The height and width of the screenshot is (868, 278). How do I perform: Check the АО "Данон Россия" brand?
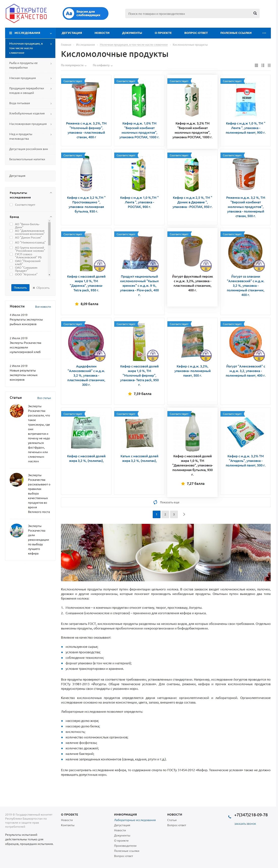(11, 238)
